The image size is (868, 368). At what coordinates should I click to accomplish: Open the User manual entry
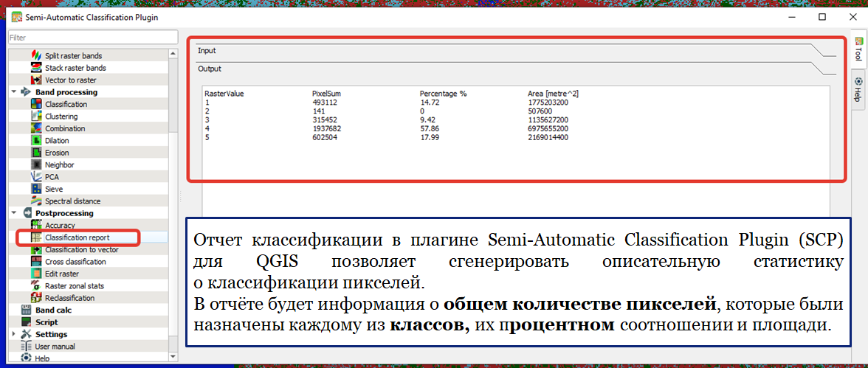(55, 347)
